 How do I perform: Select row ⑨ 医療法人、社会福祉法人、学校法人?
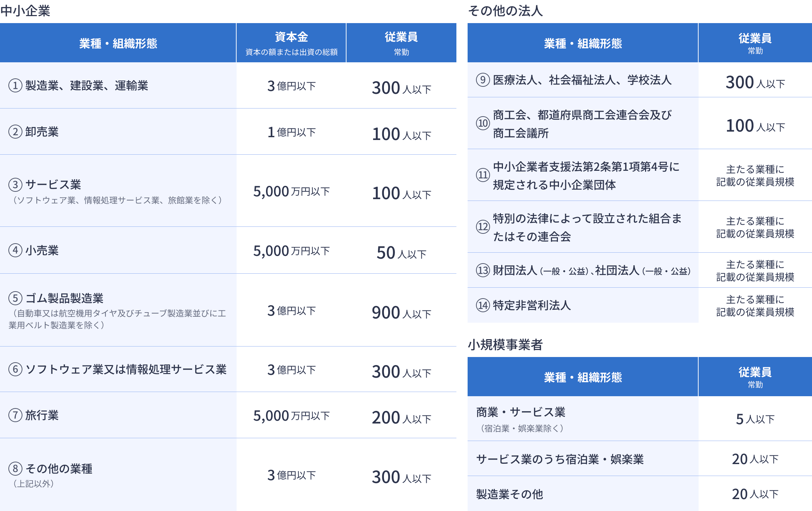[x=574, y=80]
